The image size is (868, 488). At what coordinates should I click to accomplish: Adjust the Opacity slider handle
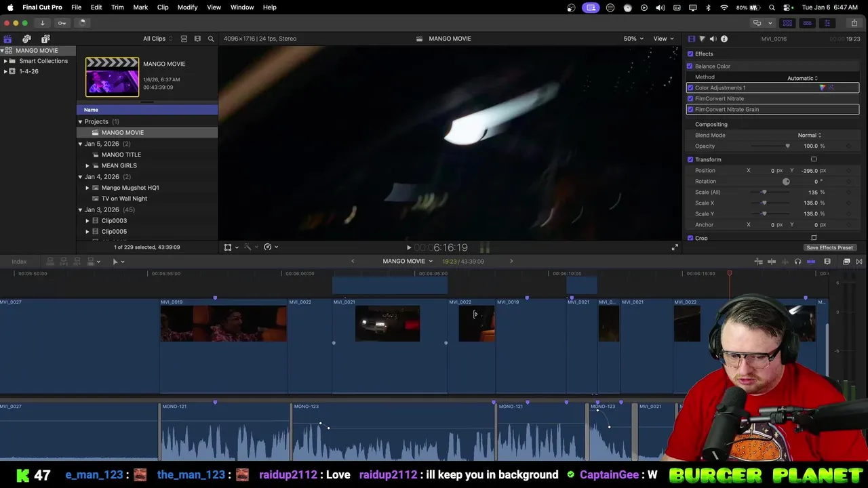point(787,146)
